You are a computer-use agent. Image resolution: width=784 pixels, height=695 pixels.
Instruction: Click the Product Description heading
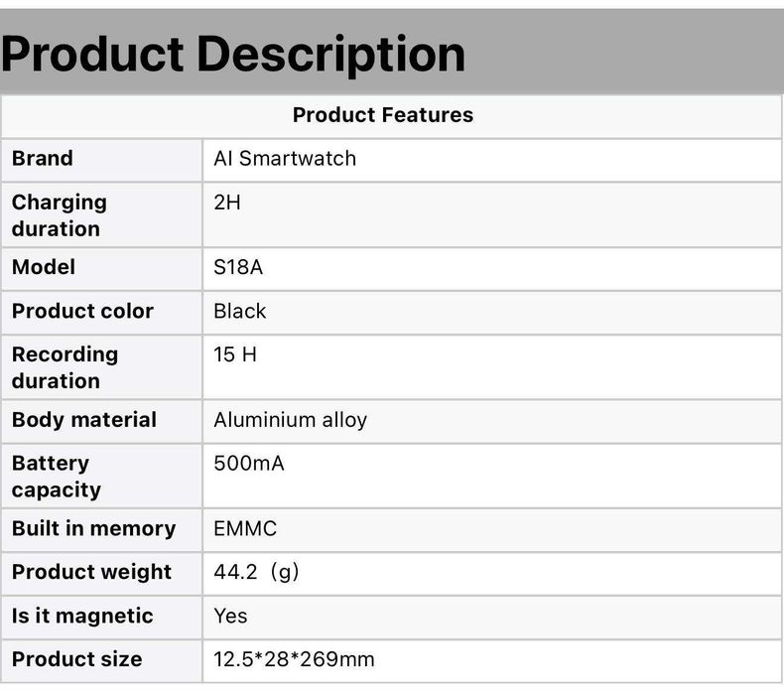(x=233, y=53)
